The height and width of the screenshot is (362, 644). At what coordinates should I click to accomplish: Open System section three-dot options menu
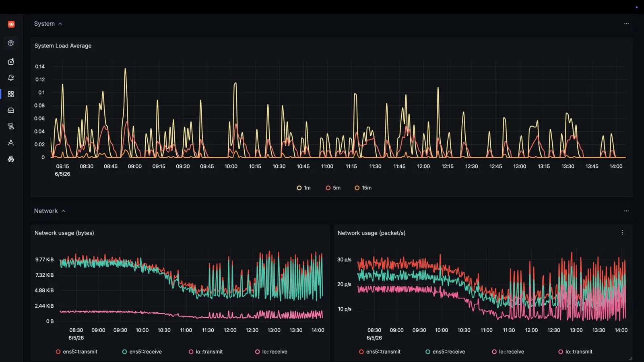(x=626, y=24)
